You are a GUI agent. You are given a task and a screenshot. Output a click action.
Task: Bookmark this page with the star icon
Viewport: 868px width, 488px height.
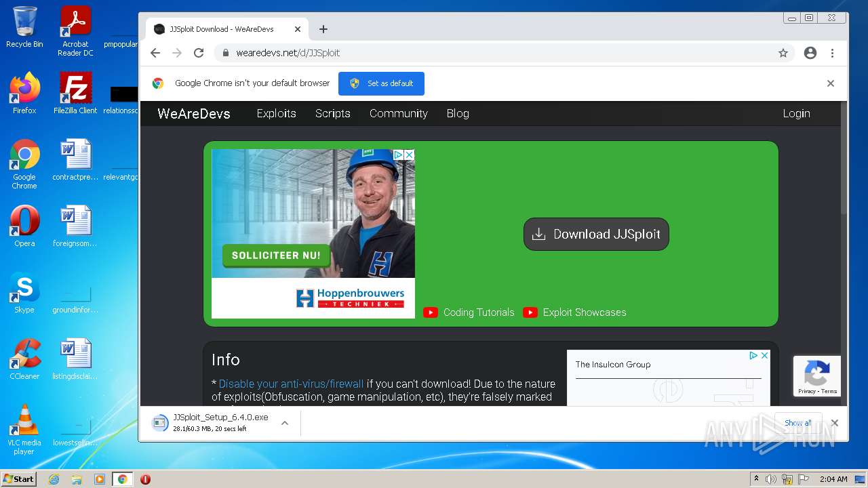[x=783, y=53]
